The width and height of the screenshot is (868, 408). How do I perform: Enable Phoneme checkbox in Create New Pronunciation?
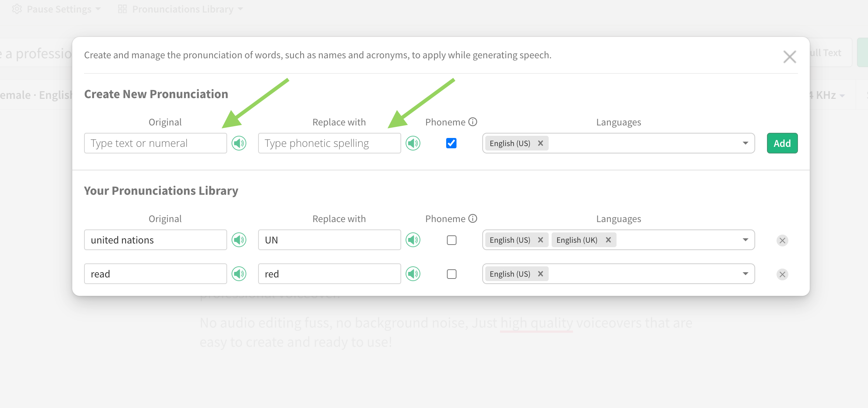[451, 143]
